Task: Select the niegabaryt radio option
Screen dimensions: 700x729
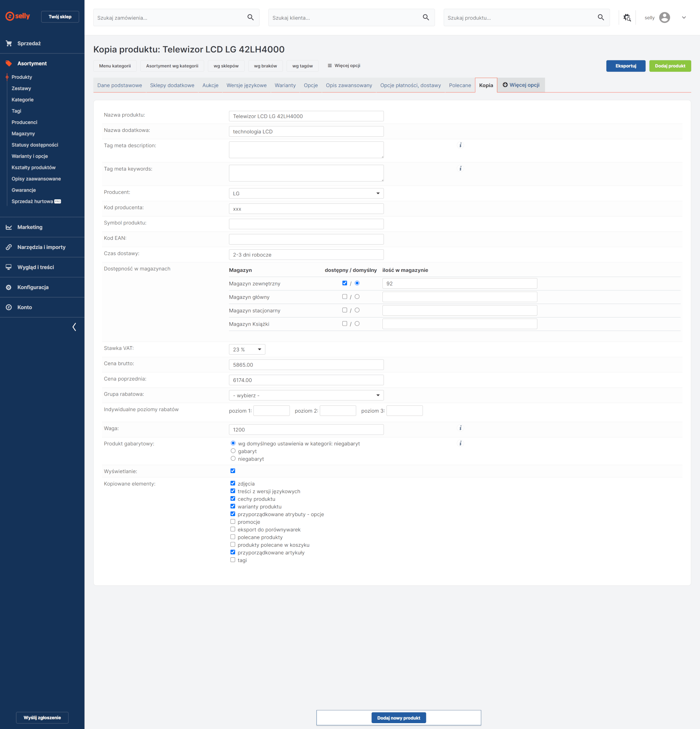Action: point(233,459)
